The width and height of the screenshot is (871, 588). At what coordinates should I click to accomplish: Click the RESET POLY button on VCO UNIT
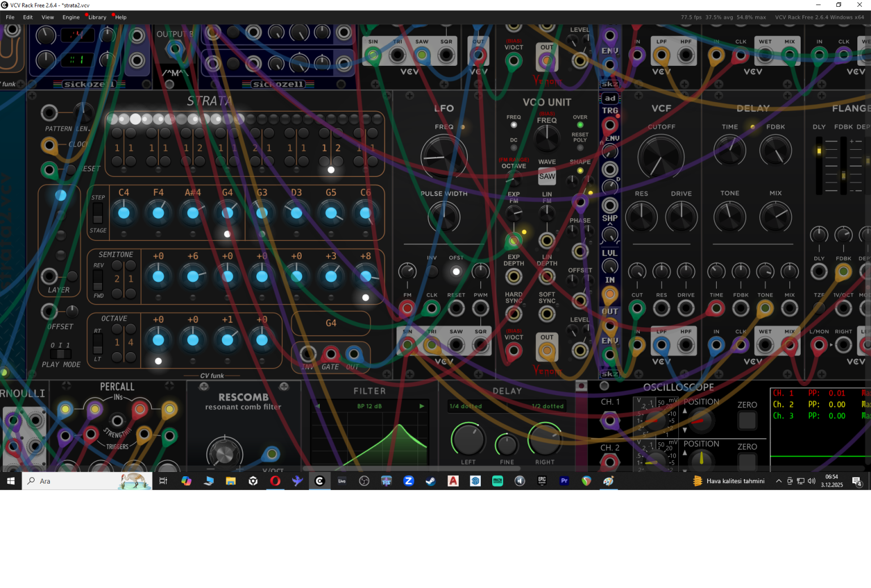[580, 148]
